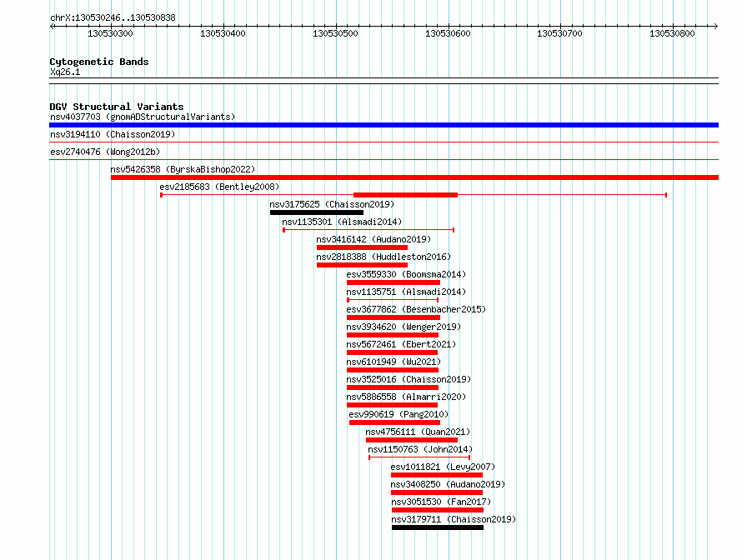Click the nsv4037703 gnomADStructuralVariants label
Screen dimensions: 742x560
click(x=143, y=117)
